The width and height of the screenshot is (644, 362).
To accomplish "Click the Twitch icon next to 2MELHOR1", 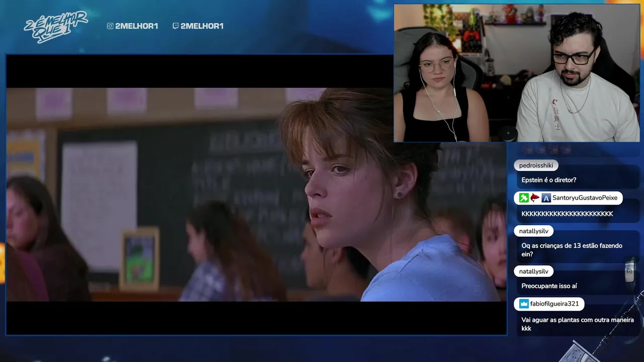I will coord(175,26).
